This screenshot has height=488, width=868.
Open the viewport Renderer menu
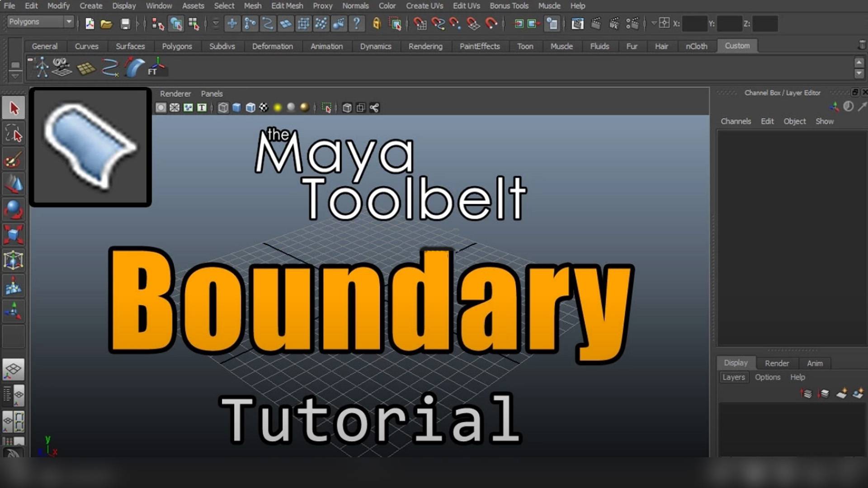pyautogui.click(x=175, y=94)
